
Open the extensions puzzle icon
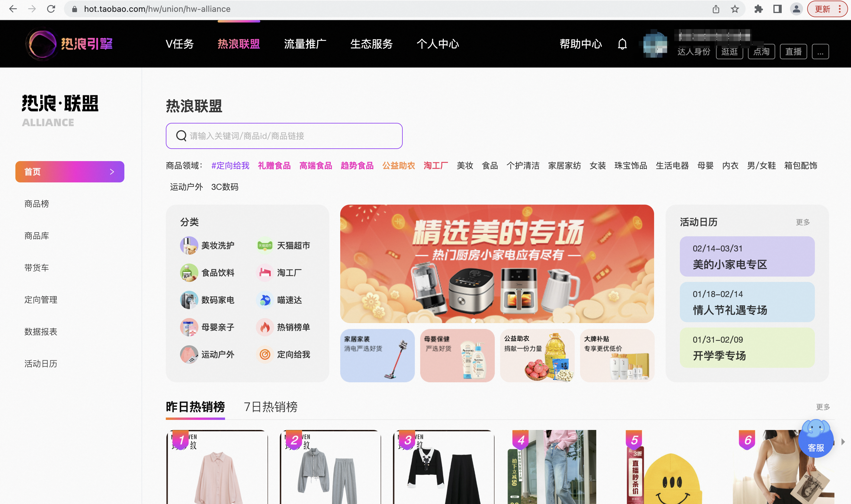758,9
